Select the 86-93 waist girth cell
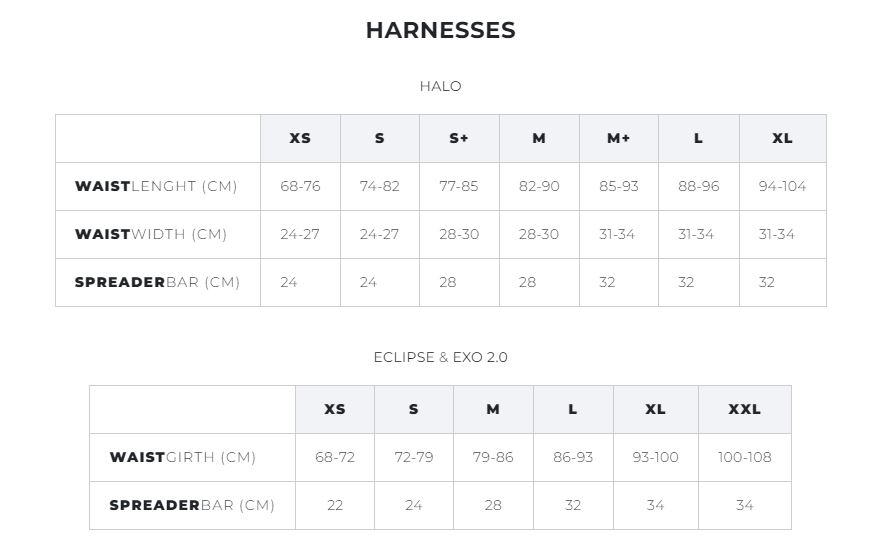 coord(573,457)
